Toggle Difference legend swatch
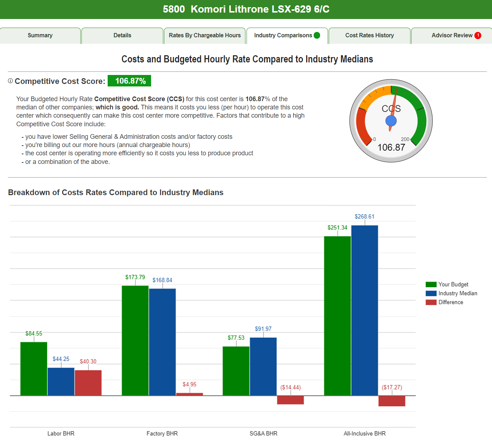492x448 pixels. [x=431, y=302]
